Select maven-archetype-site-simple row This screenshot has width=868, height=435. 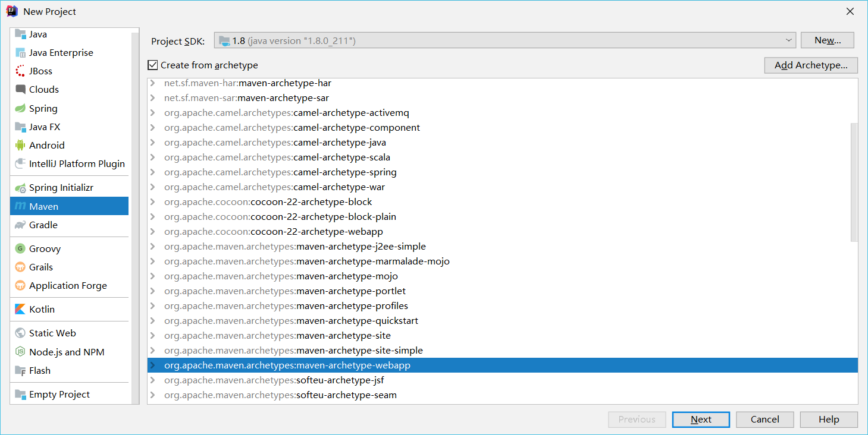503,351
